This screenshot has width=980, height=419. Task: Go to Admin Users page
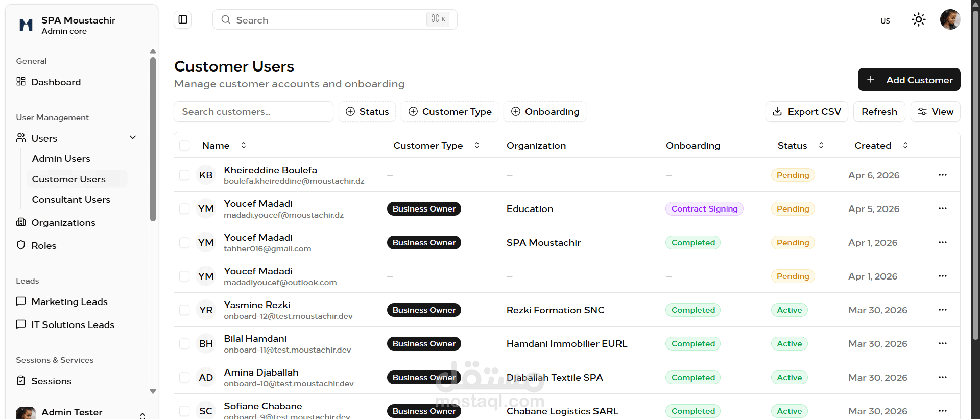pyautogui.click(x=61, y=159)
